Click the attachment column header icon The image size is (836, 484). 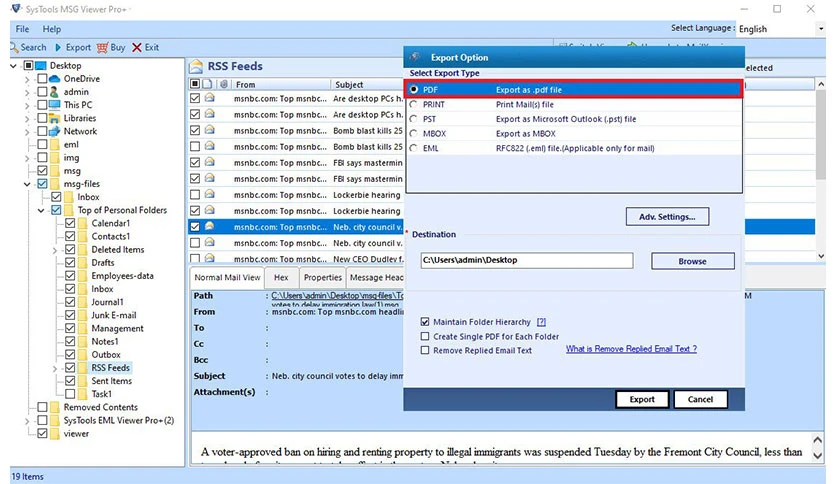[224, 84]
